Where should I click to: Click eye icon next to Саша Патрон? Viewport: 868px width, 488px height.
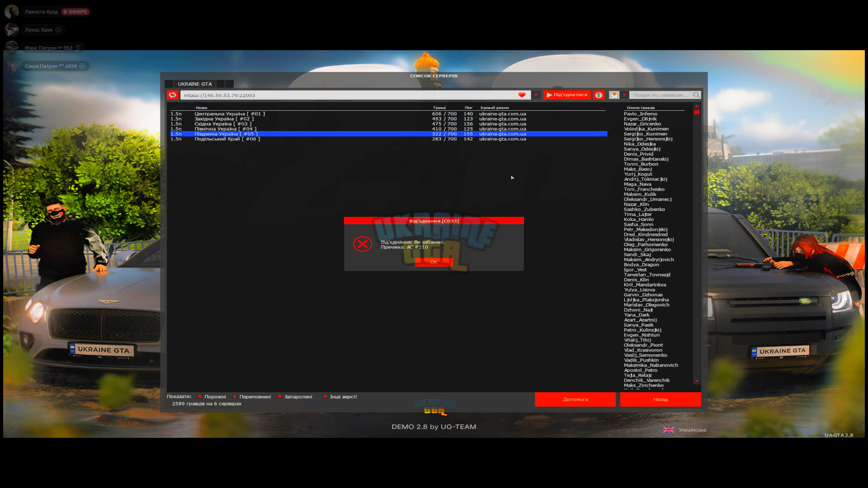pos(82,66)
